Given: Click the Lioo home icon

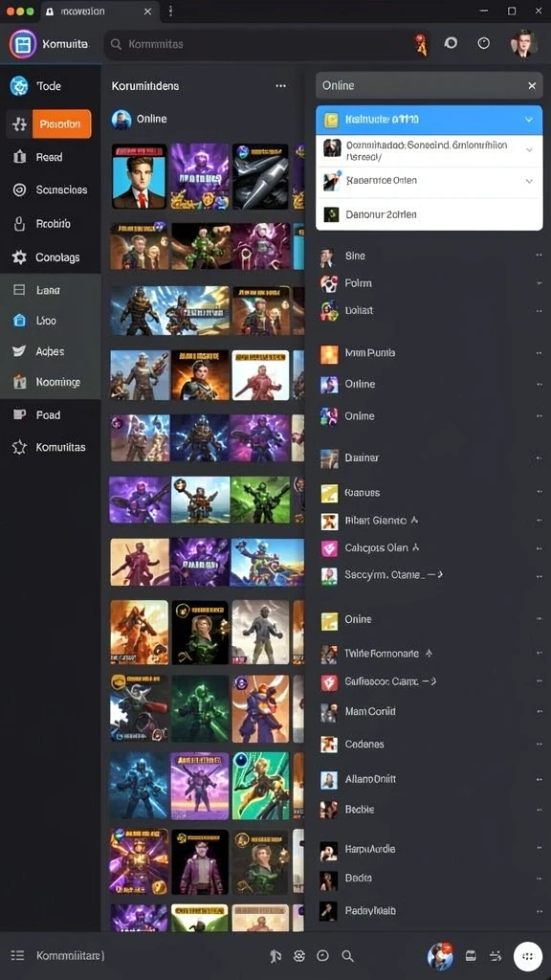Looking at the screenshot, I should click(19, 321).
